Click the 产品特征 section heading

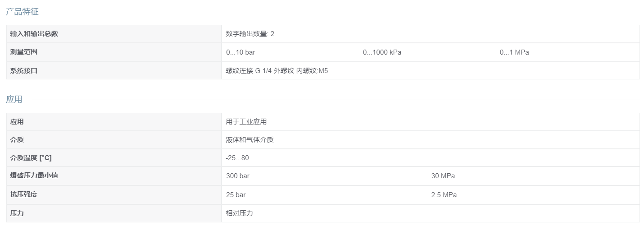(x=22, y=12)
